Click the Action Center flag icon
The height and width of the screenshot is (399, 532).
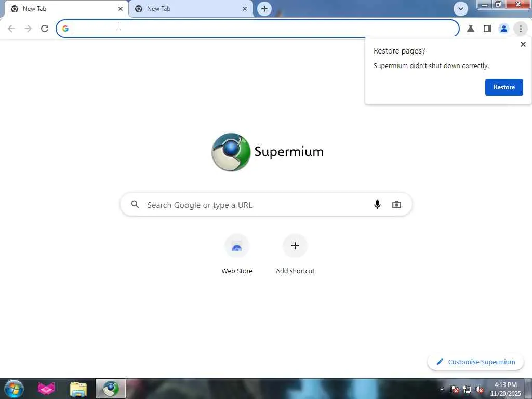pos(455,389)
